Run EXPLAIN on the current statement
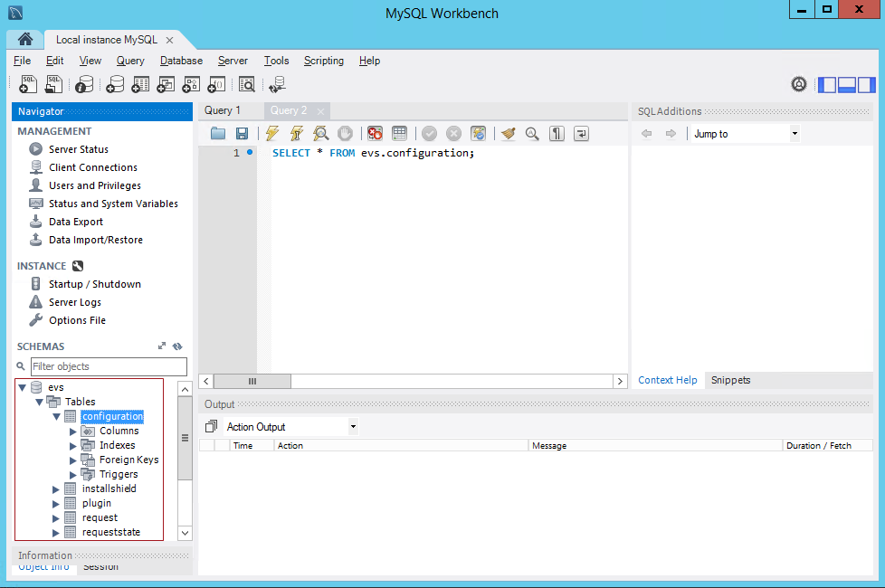This screenshot has height=588, width=885. tap(320, 133)
